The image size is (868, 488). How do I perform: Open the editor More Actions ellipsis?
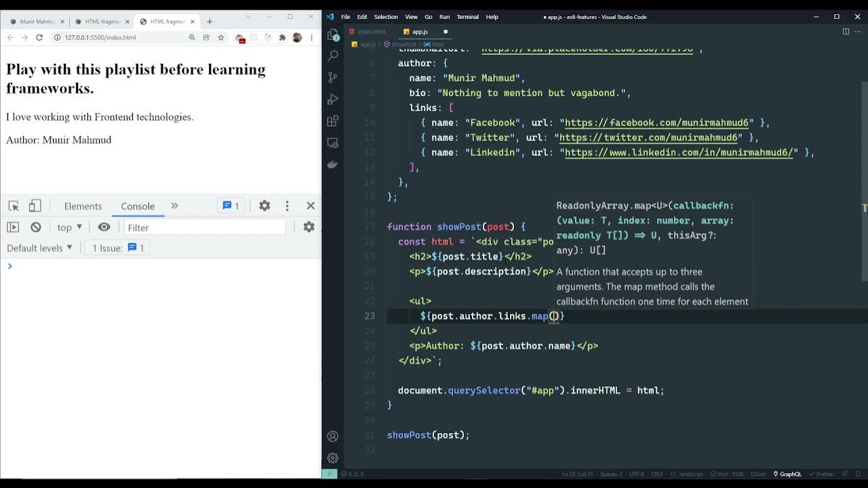(x=858, y=31)
